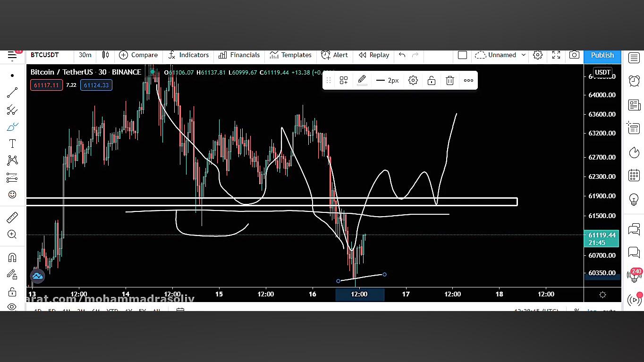Click the 61117.11 sell price button
This screenshot has height=362, width=644.
(x=46, y=85)
